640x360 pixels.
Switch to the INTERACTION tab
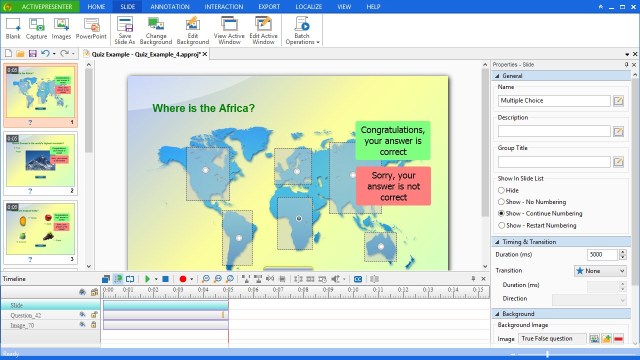click(224, 7)
